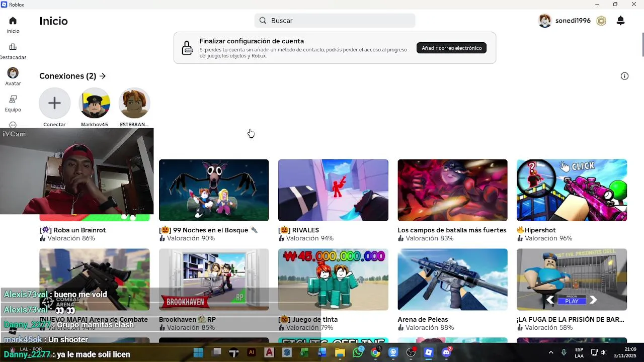644x362 pixels.
Task: Open Adobe Illustrator from taskbar
Action: coord(252,352)
